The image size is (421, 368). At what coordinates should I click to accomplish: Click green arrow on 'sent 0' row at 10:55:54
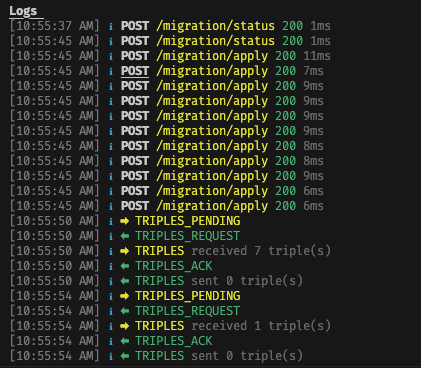(x=125, y=356)
